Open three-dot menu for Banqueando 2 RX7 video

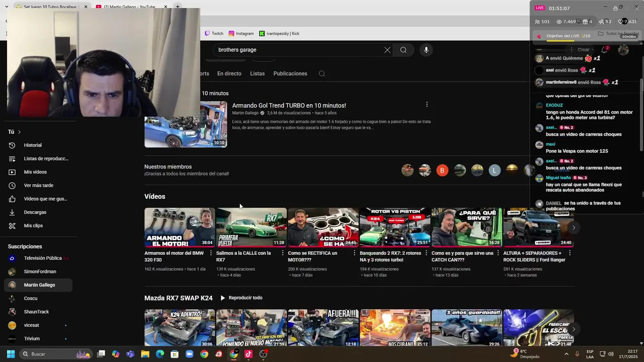427,253
